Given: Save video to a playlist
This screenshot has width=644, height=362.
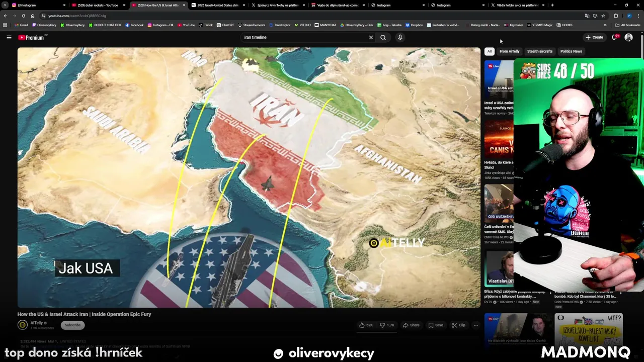Looking at the screenshot, I should pyautogui.click(x=436, y=325).
